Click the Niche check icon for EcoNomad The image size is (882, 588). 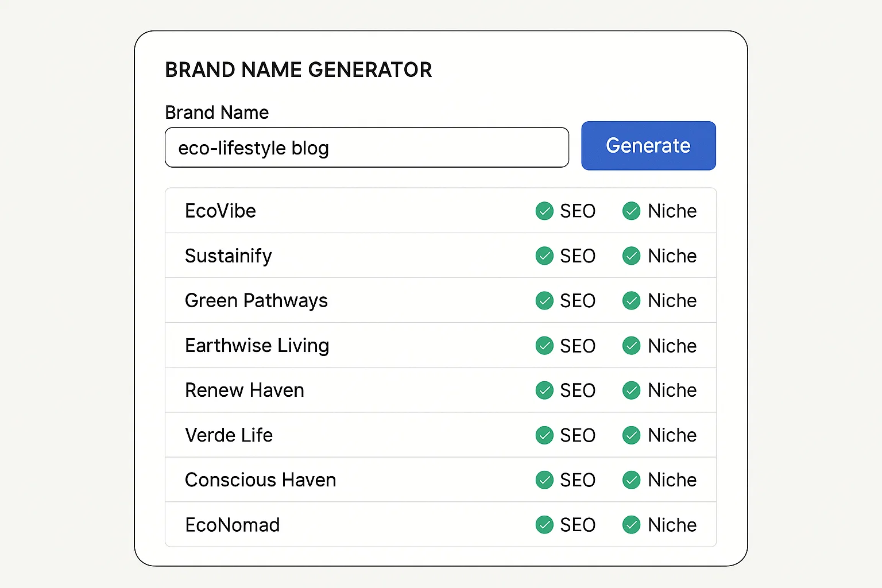click(631, 525)
